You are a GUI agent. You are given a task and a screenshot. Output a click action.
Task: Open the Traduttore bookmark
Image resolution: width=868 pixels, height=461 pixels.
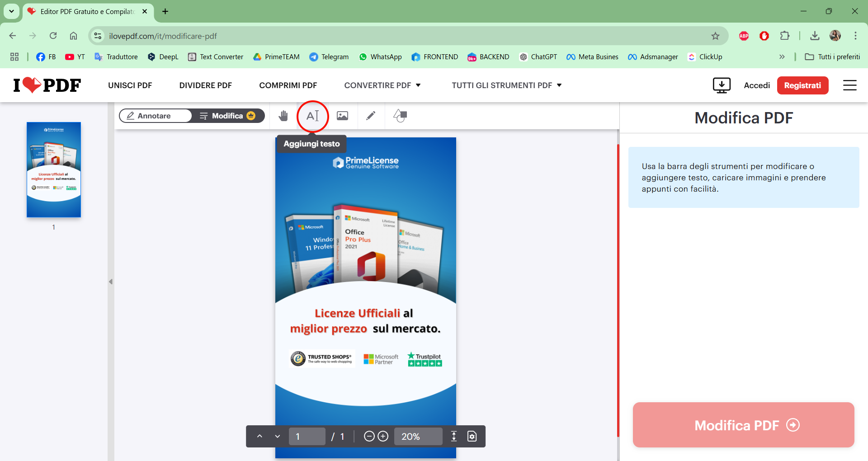coord(116,57)
